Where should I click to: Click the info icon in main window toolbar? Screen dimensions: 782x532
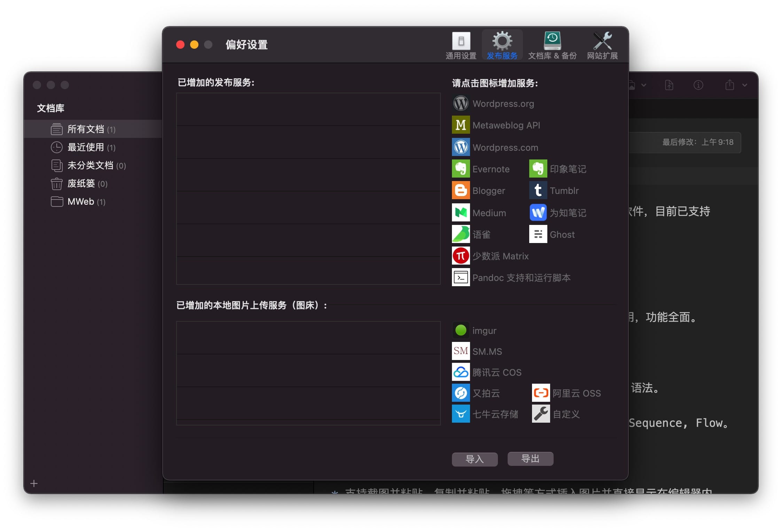[x=698, y=85]
